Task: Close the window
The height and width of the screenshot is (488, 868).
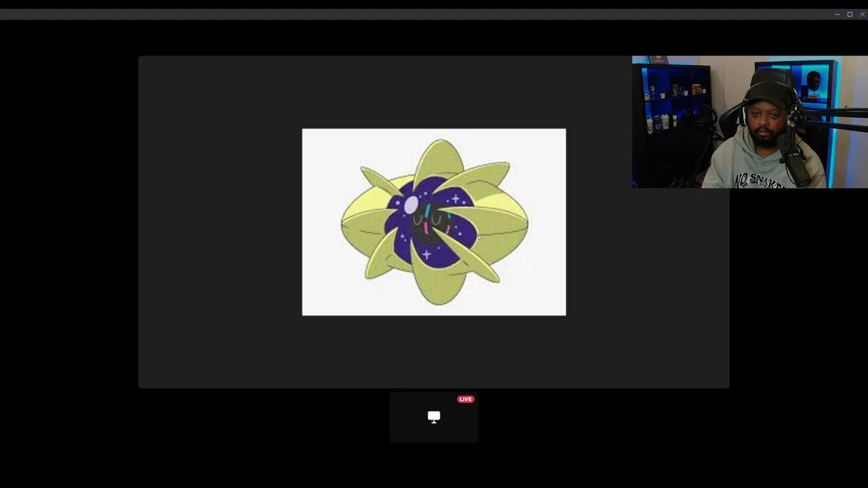Action: pos(862,14)
